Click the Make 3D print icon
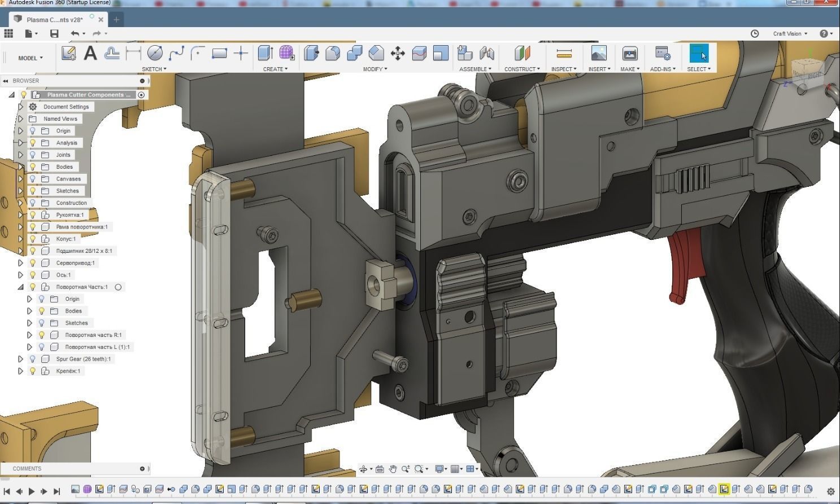The image size is (840, 504). (x=630, y=54)
